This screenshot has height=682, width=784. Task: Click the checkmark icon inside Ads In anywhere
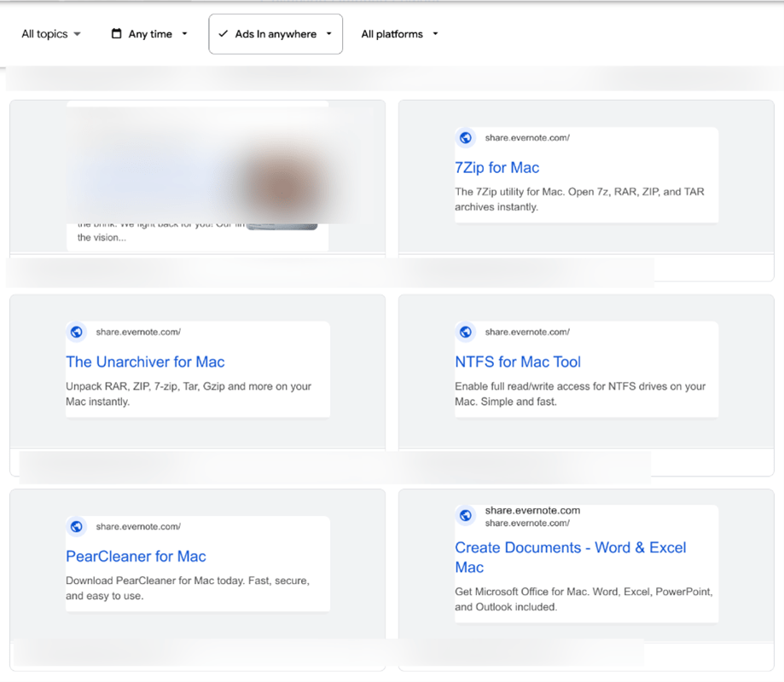click(223, 34)
